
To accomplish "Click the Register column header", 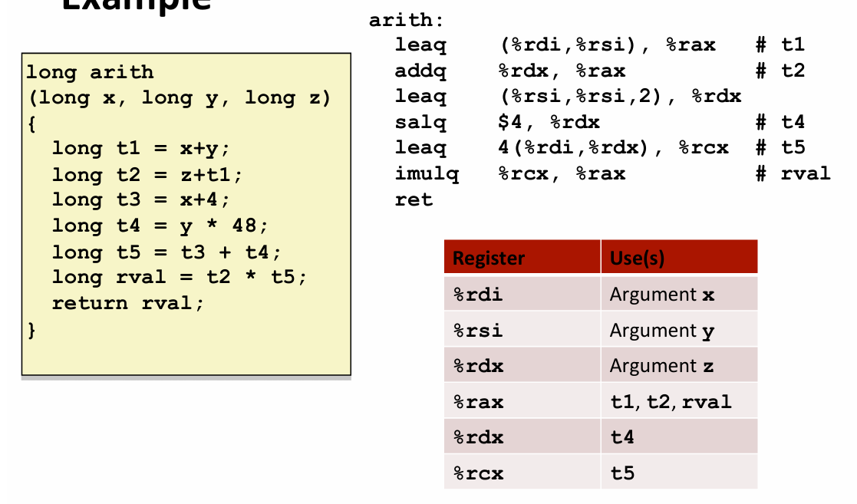I will pos(489,259).
